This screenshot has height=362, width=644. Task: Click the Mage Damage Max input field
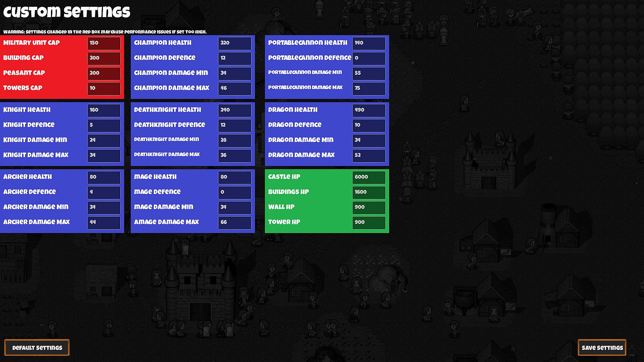(x=234, y=223)
